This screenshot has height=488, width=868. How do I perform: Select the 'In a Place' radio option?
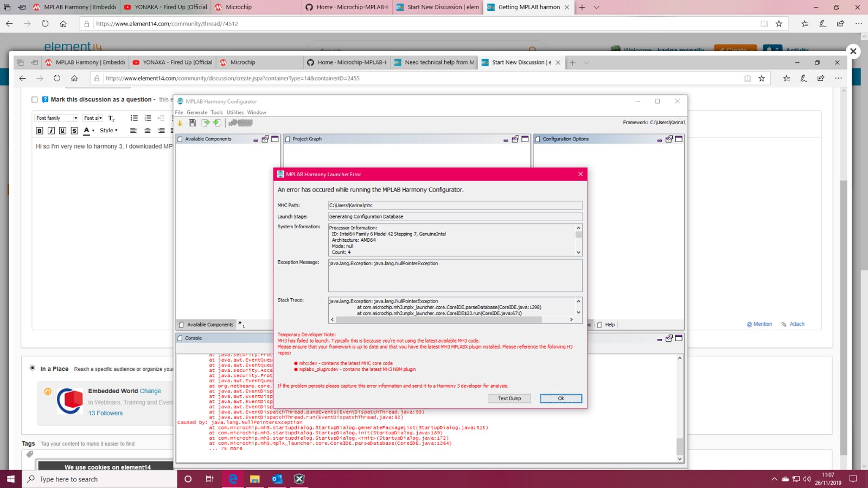tap(33, 368)
